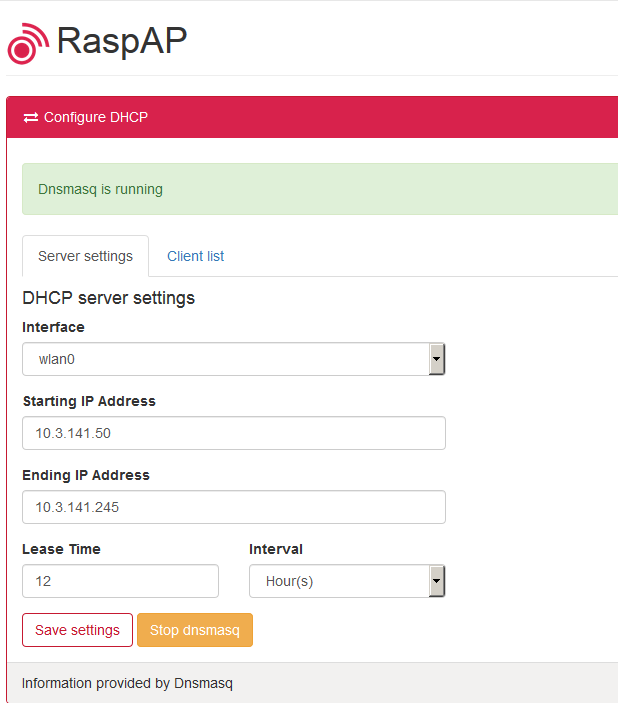Click 'Information provided by Dnsmasq' footer text

(127, 683)
